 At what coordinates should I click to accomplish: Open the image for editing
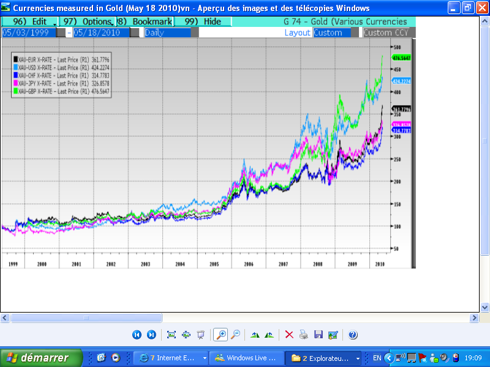coord(333,335)
